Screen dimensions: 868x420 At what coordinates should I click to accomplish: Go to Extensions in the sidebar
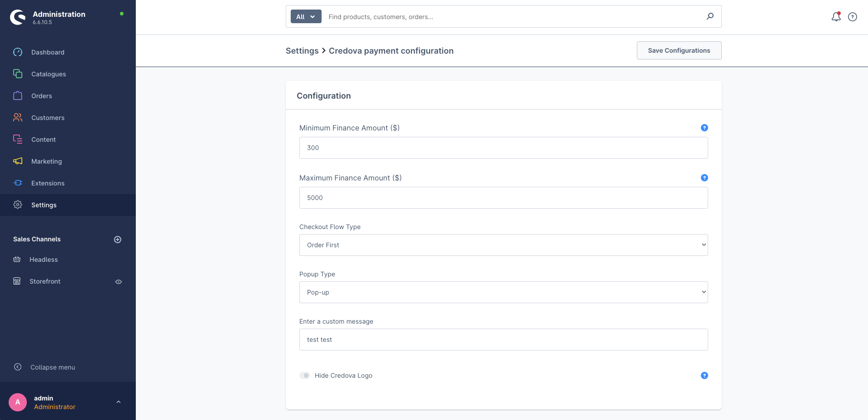click(48, 183)
